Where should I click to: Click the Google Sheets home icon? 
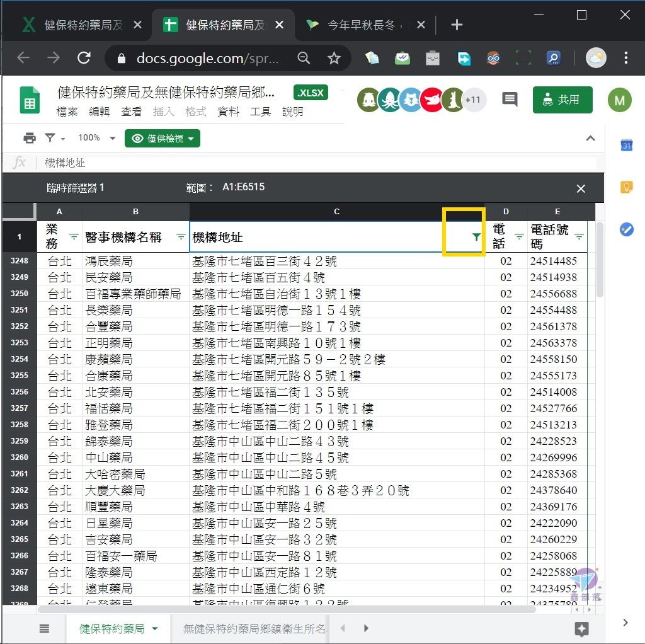[x=30, y=100]
